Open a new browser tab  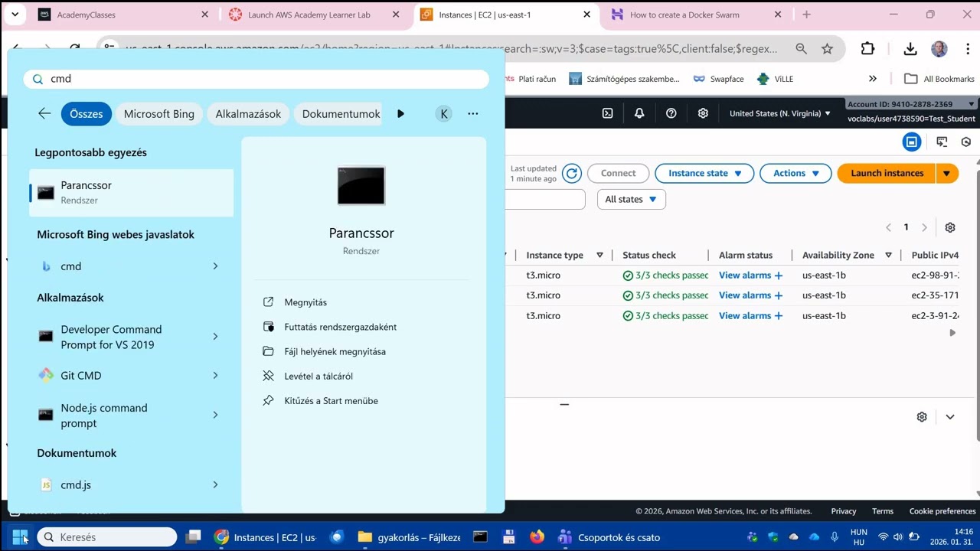click(x=806, y=15)
